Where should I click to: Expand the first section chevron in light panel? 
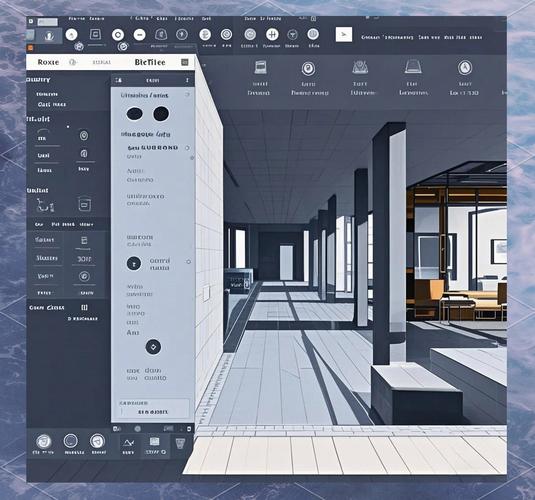point(187,95)
